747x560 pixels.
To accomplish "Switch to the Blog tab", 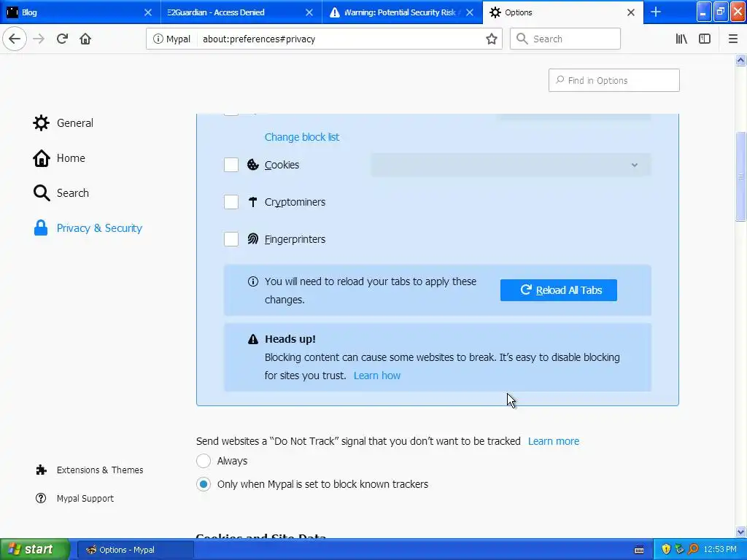I will [80, 12].
